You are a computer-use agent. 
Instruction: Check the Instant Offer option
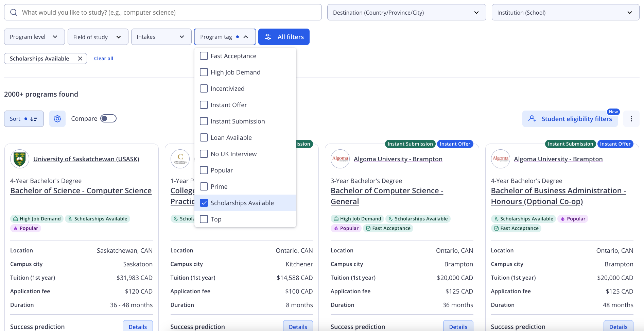204,105
